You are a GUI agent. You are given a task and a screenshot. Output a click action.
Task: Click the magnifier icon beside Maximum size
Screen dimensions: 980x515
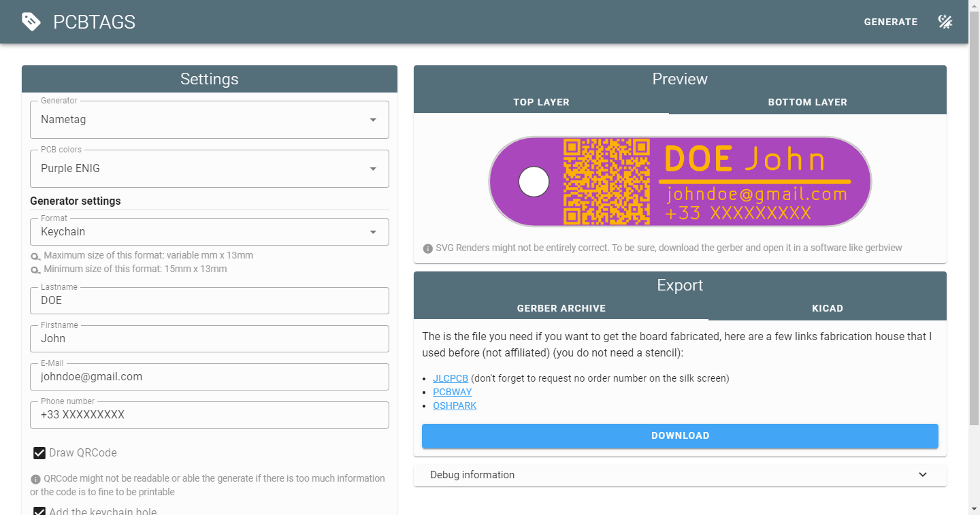35,256
